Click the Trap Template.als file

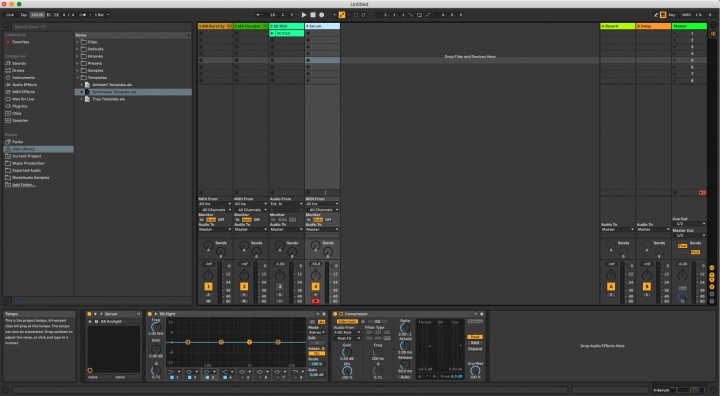pos(108,99)
